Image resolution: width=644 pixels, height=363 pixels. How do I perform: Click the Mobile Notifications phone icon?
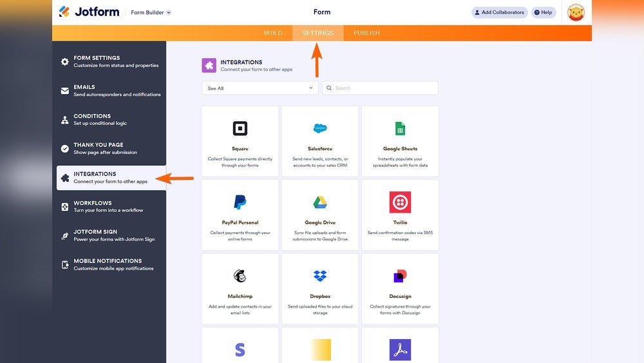[x=65, y=265]
